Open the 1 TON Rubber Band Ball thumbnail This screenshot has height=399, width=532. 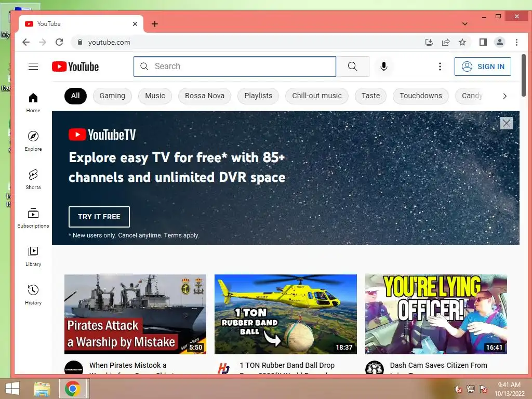(x=286, y=314)
